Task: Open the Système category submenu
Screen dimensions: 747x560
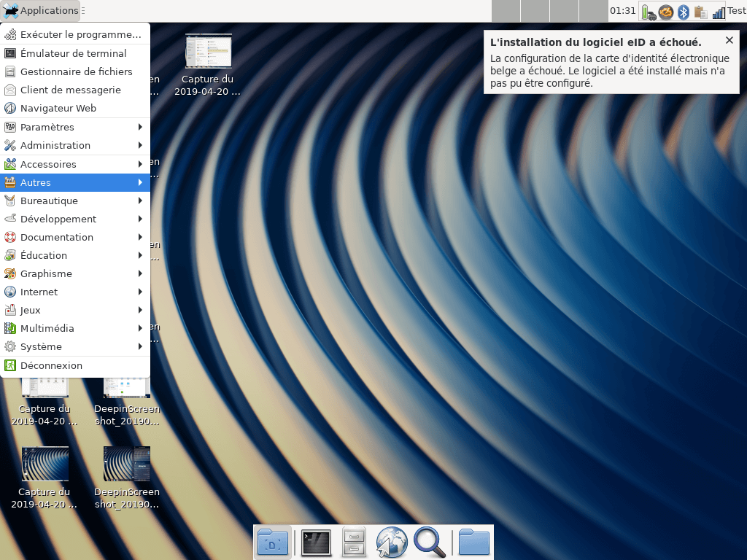Action: coord(75,346)
